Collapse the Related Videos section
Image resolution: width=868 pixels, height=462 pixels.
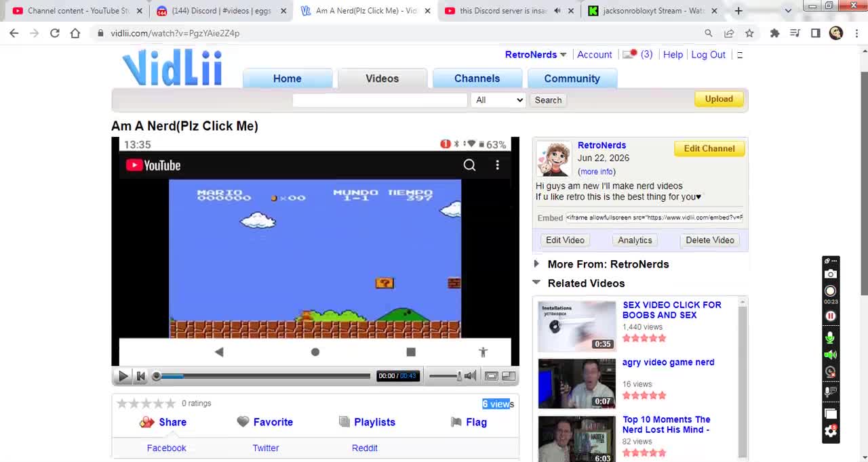pyautogui.click(x=536, y=282)
